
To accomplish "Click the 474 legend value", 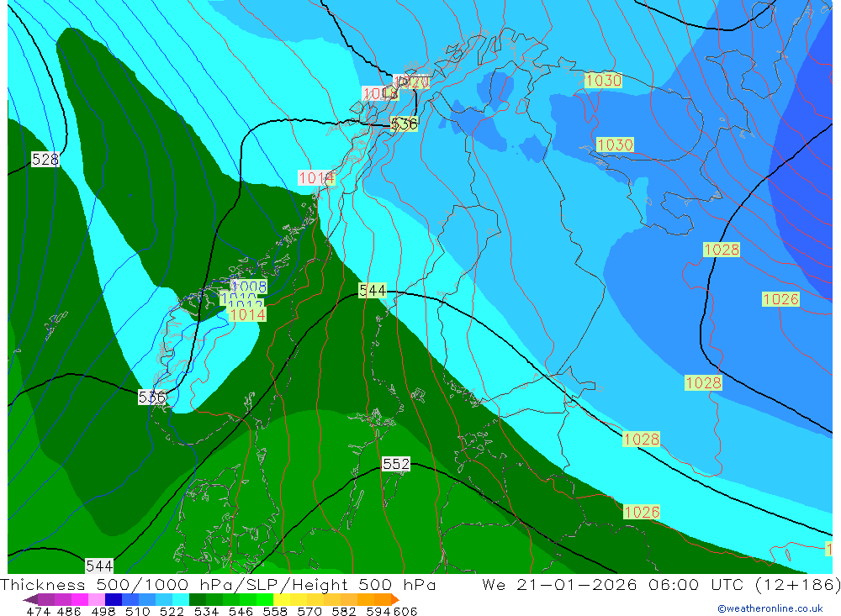I will (x=38, y=611).
